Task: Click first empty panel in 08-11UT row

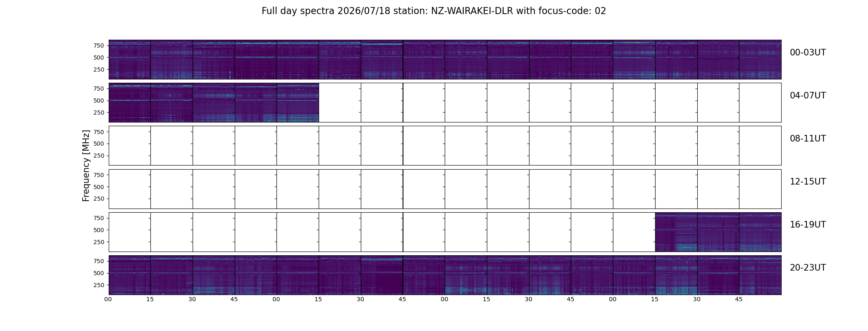Action: pos(130,146)
